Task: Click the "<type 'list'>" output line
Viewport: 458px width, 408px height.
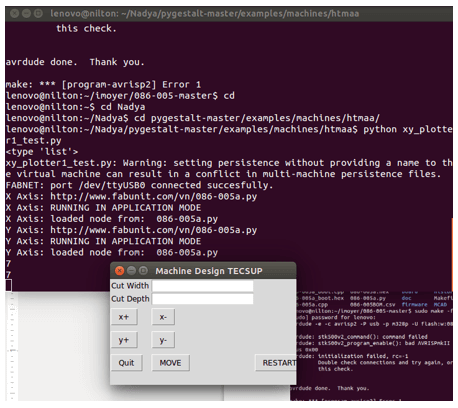Action: [42, 152]
